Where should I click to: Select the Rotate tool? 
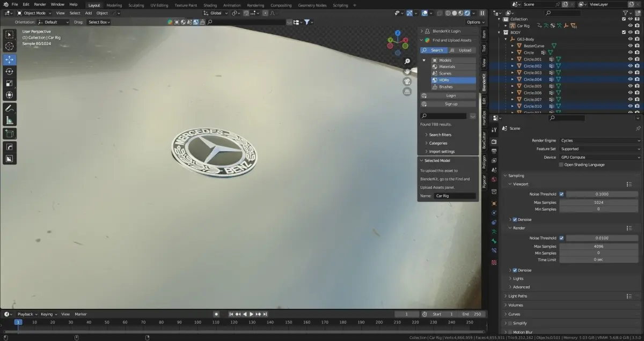click(10, 71)
